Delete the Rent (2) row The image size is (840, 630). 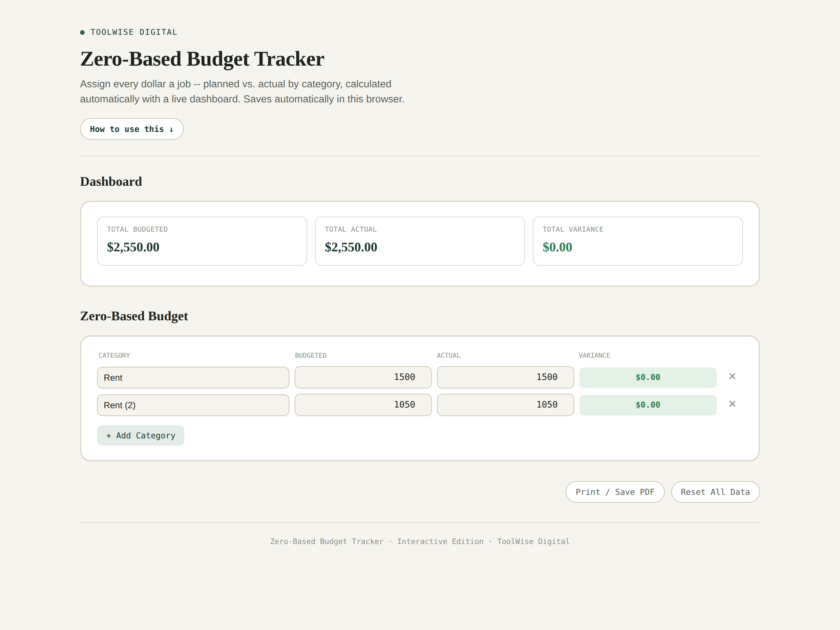pyautogui.click(x=732, y=404)
